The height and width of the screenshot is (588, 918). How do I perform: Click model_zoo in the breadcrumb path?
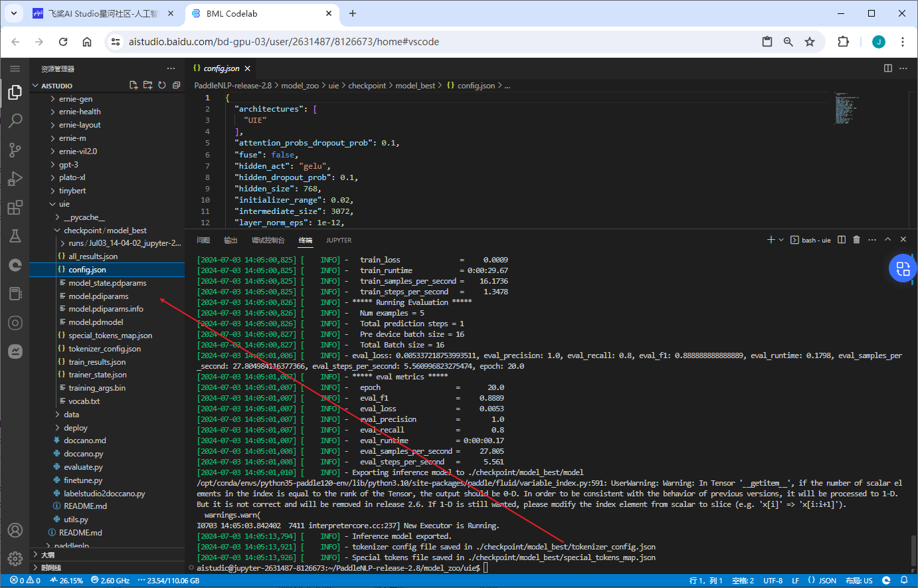300,86
